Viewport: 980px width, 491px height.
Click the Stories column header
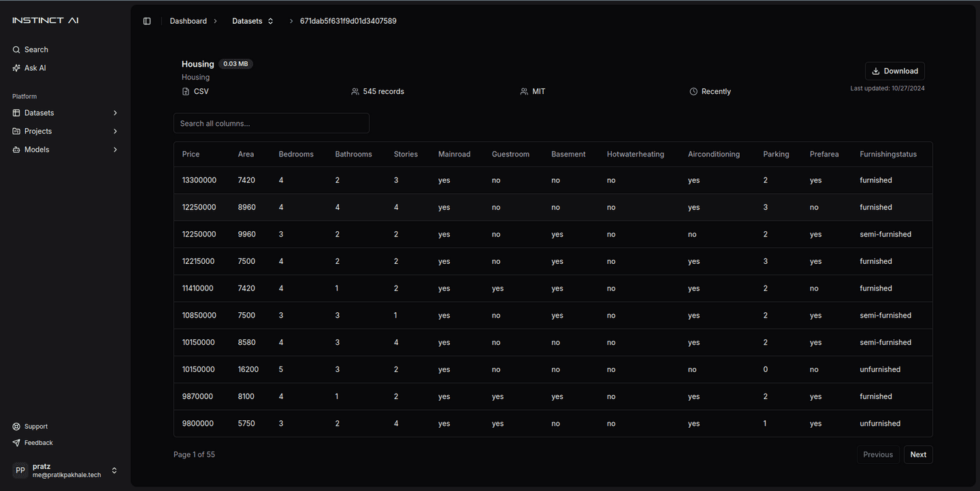(x=406, y=154)
